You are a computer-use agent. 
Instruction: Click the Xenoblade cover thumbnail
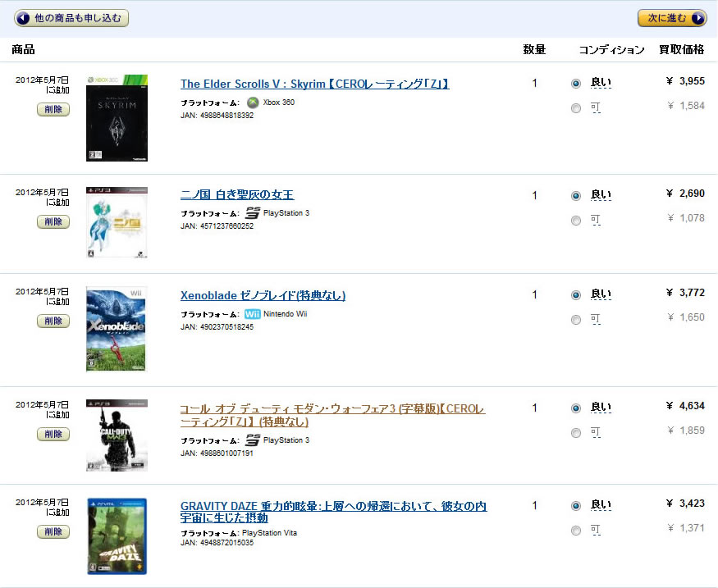click(116, 329)
